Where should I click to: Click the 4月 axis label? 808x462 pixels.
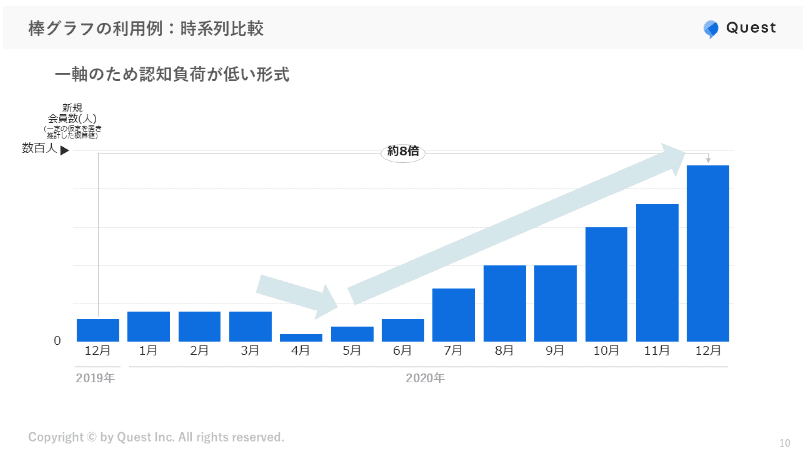[x=301, y=351]
